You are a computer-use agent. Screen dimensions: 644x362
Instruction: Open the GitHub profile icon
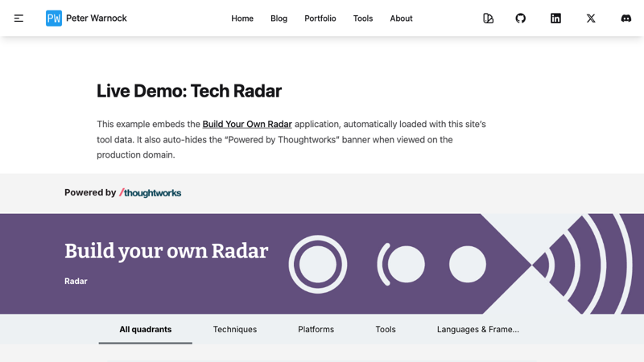[x=520, y=18]
